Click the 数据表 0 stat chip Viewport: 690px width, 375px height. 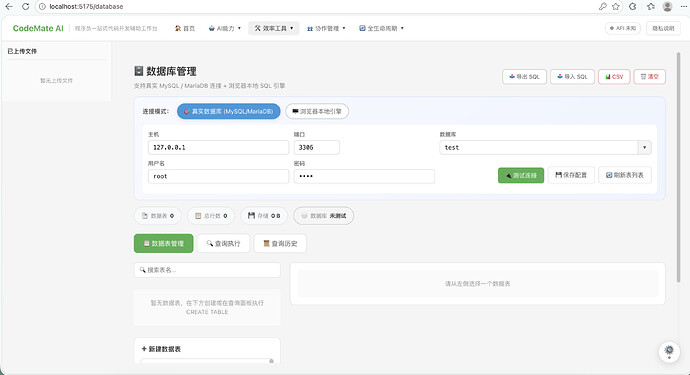tap(158, 216)
